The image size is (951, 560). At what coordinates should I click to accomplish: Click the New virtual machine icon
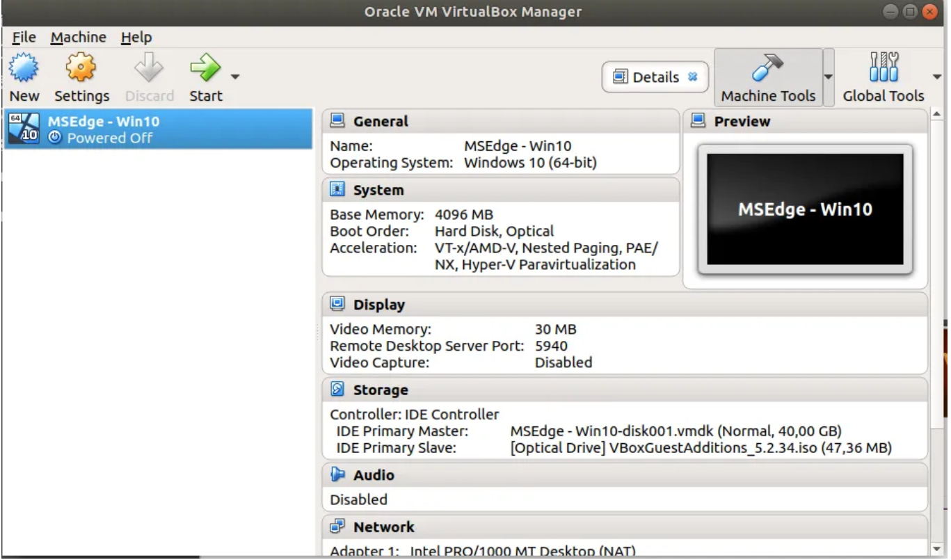click(x=24, y=68)
